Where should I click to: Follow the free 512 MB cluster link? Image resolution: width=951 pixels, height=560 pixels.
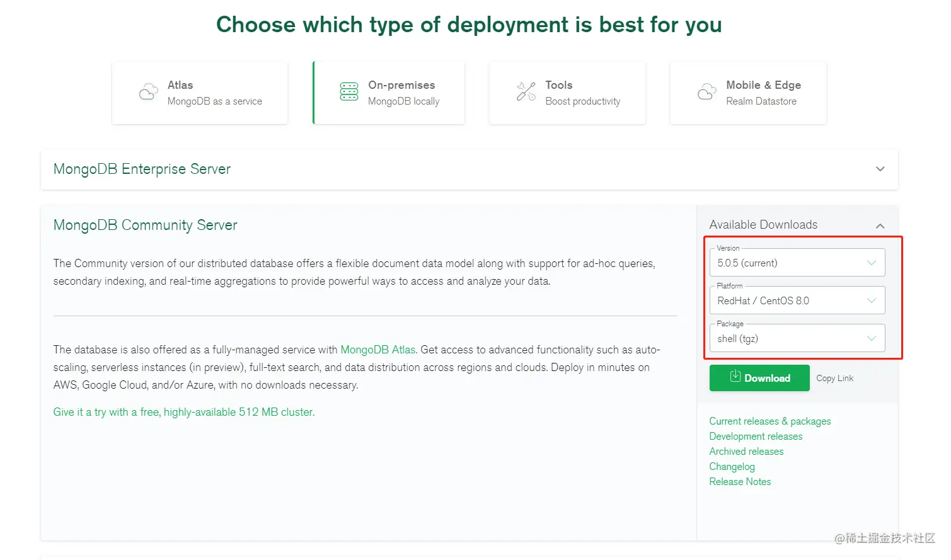(x=184, y=412)
